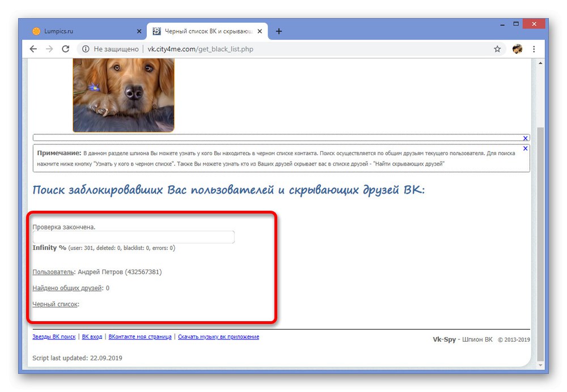This screenshot has width=567, height=392.
Task: Click the check progress bar
Action: point(133,237)
